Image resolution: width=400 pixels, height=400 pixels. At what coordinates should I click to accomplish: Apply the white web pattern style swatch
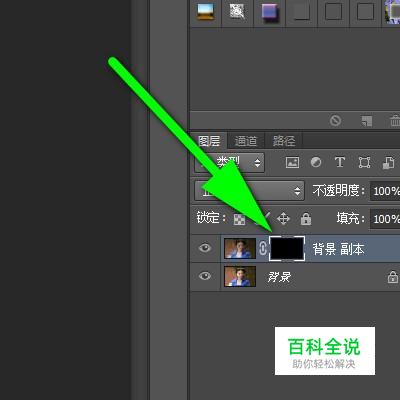237,12
